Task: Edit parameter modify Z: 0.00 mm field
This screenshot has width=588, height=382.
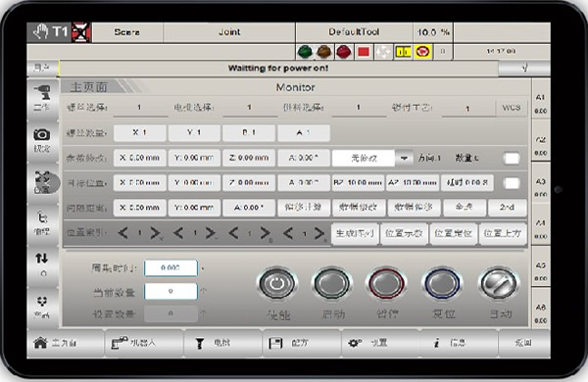Action: (x=249, y=158)
